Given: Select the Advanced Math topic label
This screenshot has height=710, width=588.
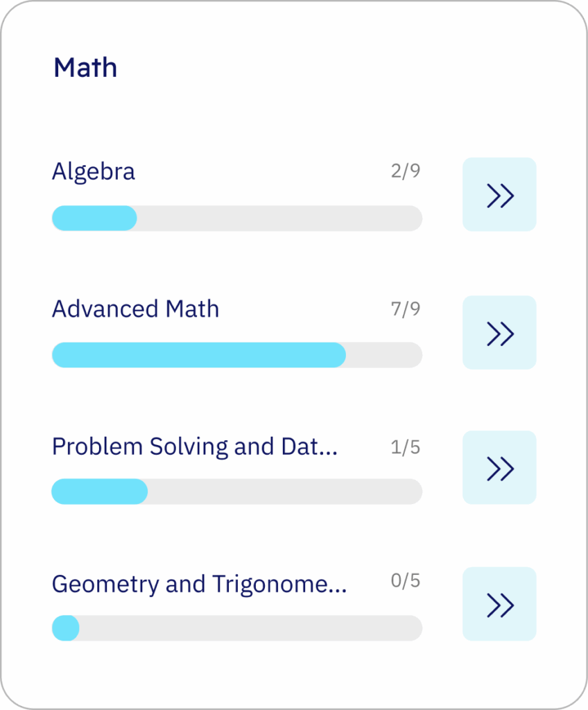Looking at the screenshot, I should [135, 309].
